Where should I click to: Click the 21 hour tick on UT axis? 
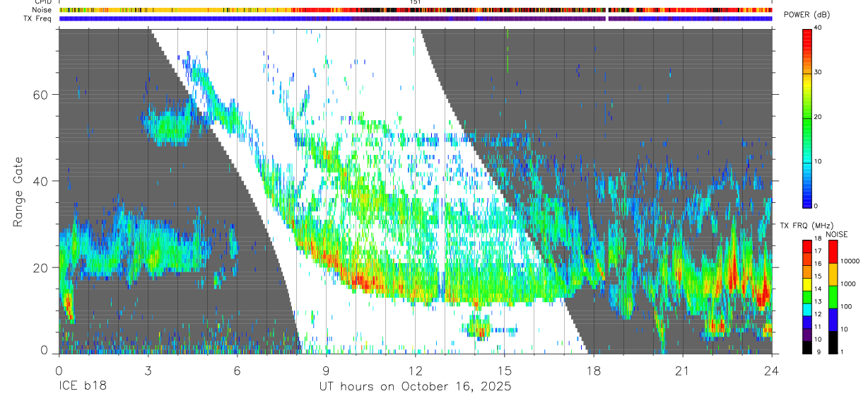tap(683, 370)
